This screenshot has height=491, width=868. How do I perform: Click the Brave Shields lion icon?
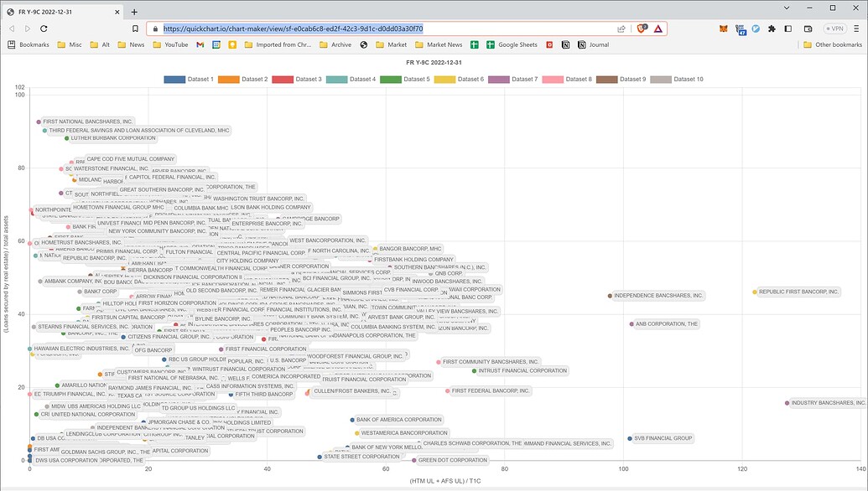pos(642,28)
